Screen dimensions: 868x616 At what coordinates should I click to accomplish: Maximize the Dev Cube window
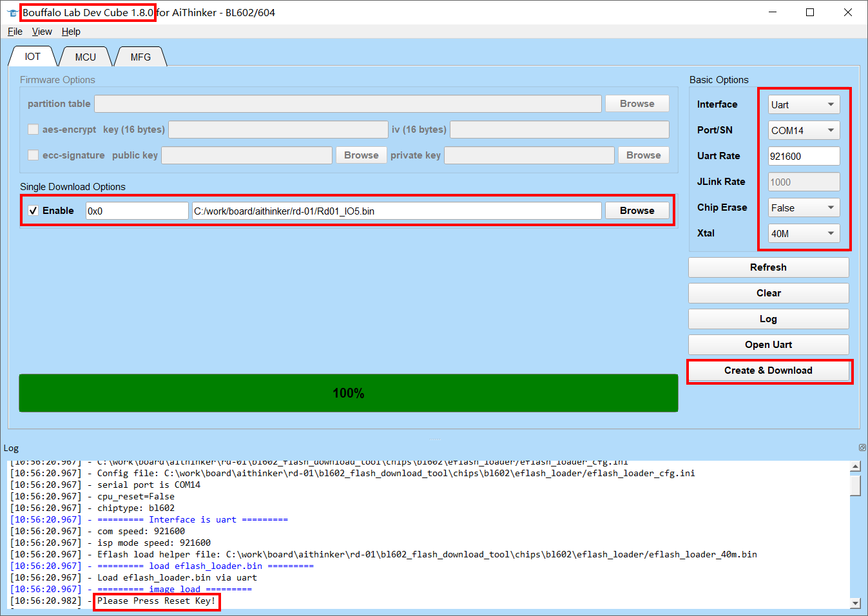point(810,12)
